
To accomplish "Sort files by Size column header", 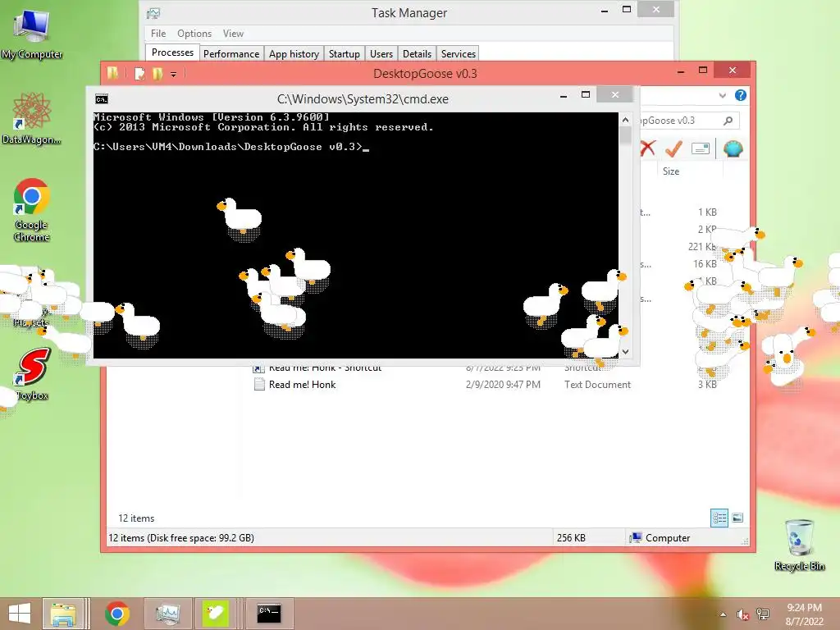I will 671,171.
